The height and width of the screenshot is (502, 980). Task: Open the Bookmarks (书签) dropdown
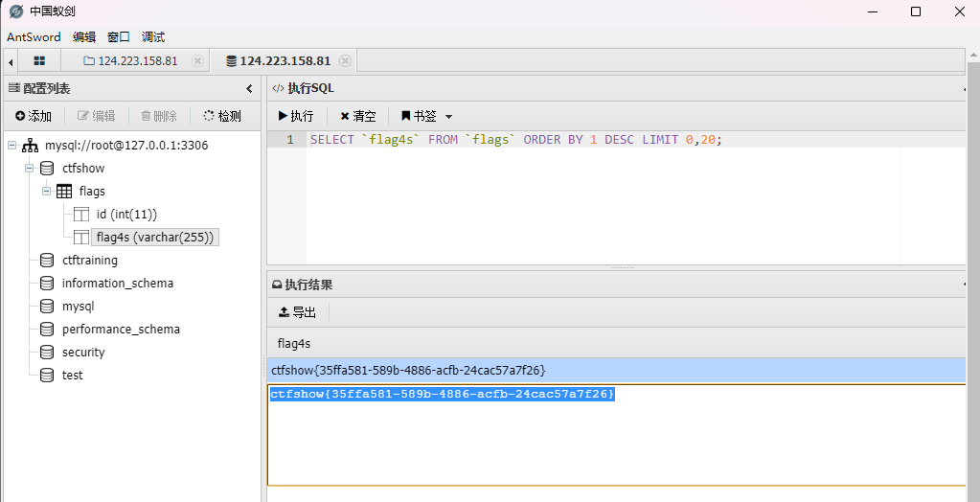(x=426, y=116)
